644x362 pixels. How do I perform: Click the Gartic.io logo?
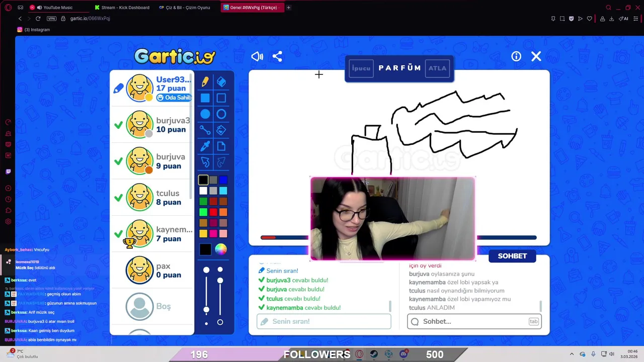point(175,56)
